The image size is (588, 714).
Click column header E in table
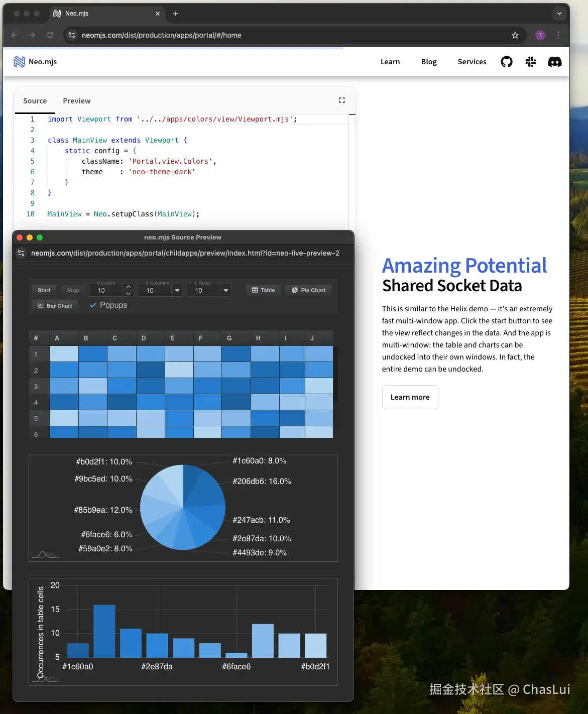(179, 338)
